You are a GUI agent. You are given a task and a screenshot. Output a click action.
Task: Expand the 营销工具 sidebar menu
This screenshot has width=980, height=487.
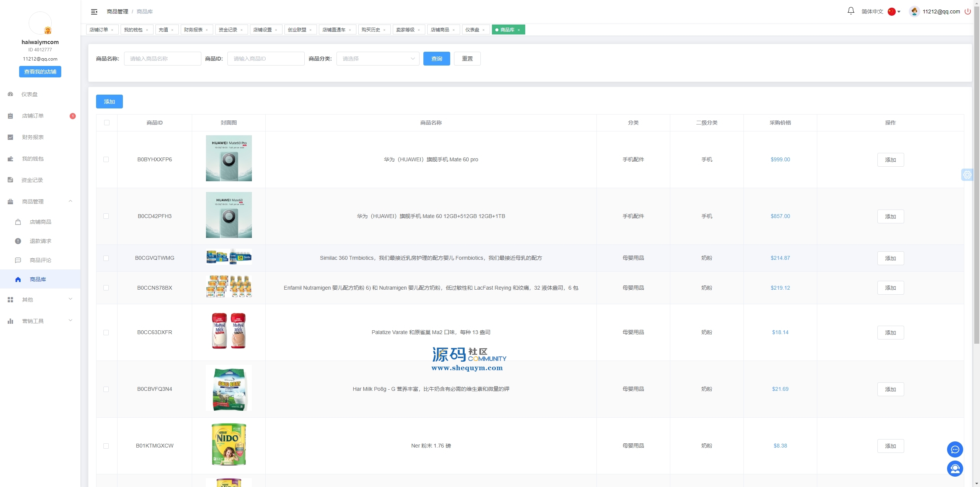pos(70,321)
